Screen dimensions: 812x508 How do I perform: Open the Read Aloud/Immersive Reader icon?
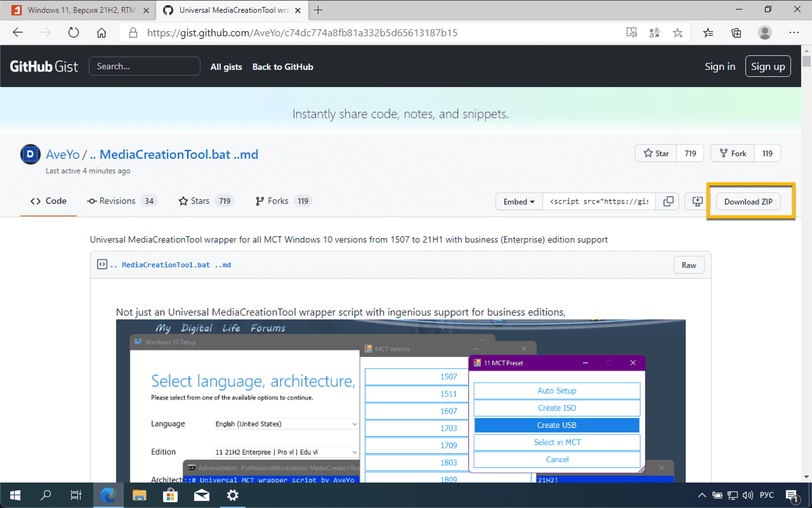click(631, 33)
